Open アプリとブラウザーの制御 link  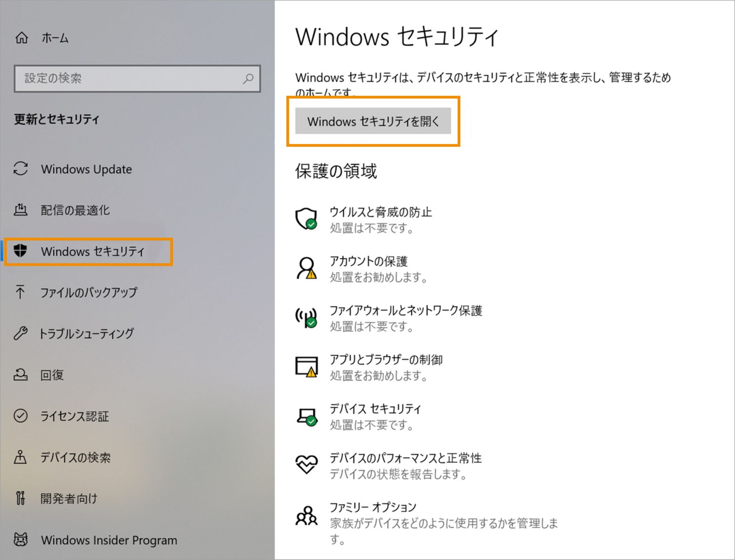pyautogui.click(x=386, y=359)
